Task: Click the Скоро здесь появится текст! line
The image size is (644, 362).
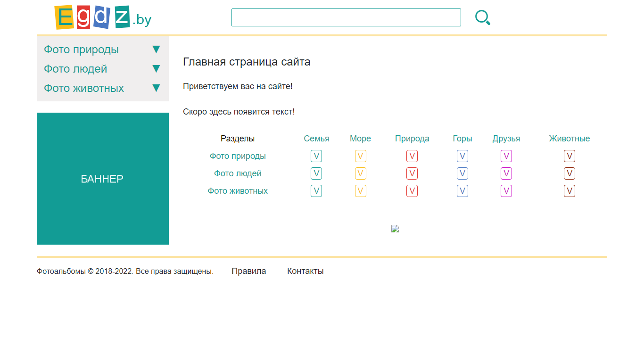Action: (x=239, y=112)
